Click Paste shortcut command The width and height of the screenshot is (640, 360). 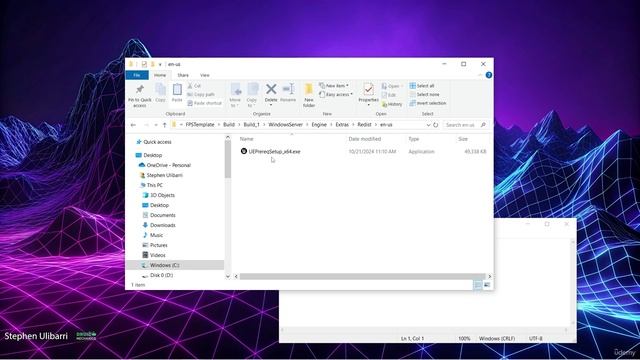(204, 103)
